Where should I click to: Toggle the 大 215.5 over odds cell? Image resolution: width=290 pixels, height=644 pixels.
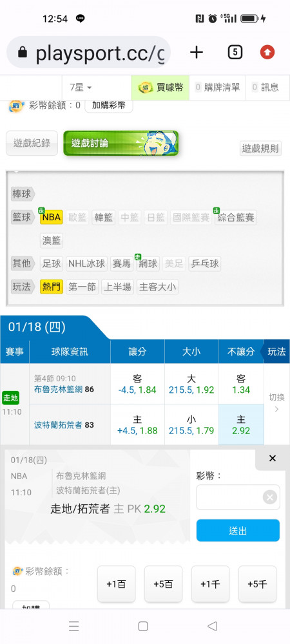pyautogui.click(x=191, y=384)
